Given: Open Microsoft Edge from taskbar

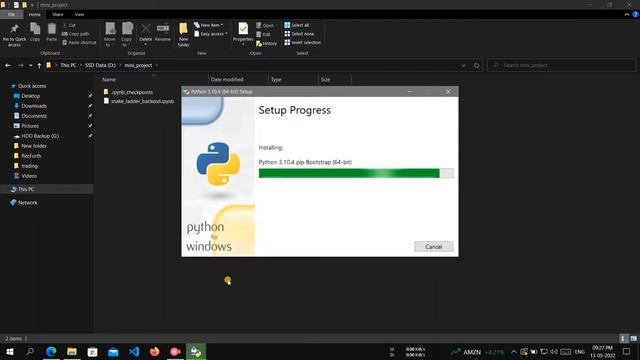Looking at the screenshot, I should coord(51,351).
